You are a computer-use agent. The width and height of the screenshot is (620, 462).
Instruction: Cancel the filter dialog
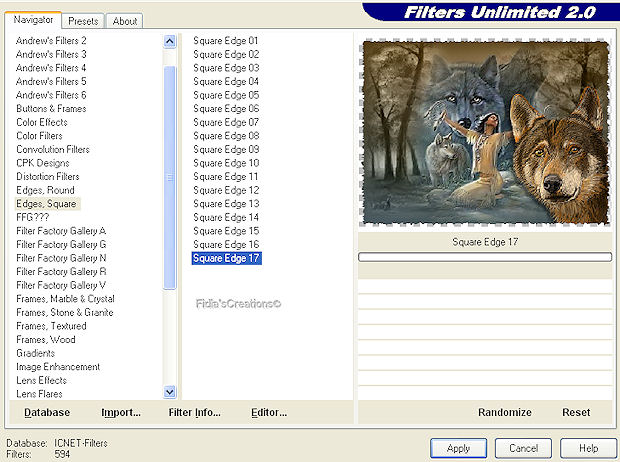point(523,448)
